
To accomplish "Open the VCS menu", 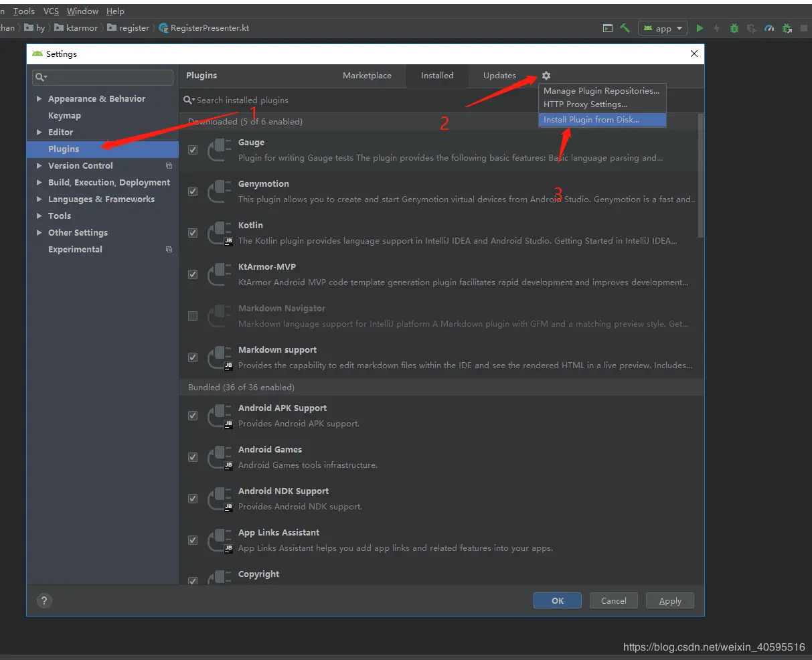I will click(51, 11).
